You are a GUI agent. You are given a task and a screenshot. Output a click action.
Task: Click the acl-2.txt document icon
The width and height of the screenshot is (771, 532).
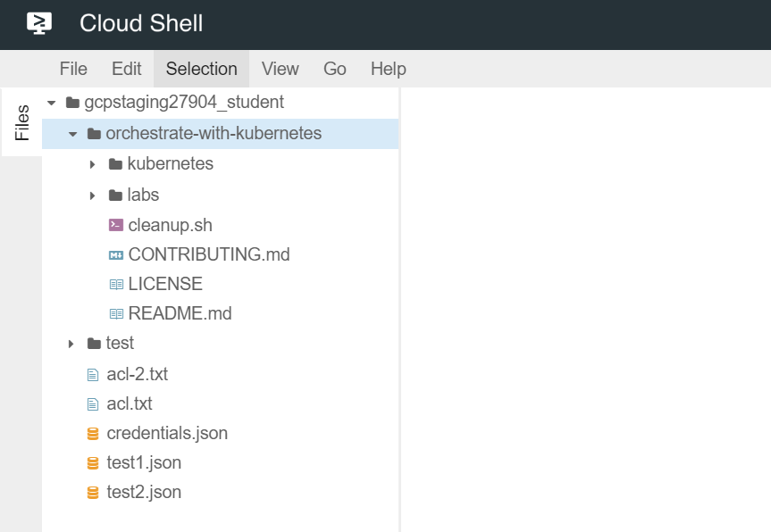tap(93, 374)
